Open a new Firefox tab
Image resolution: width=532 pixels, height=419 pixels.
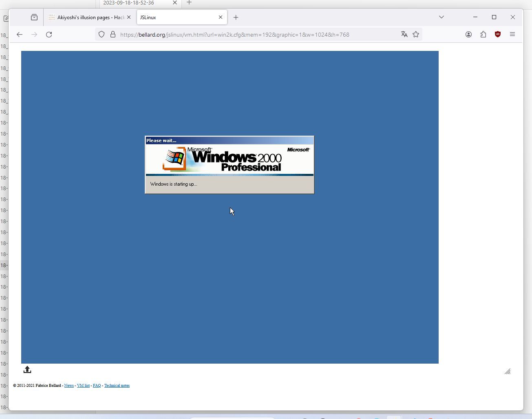coord(236,18)
